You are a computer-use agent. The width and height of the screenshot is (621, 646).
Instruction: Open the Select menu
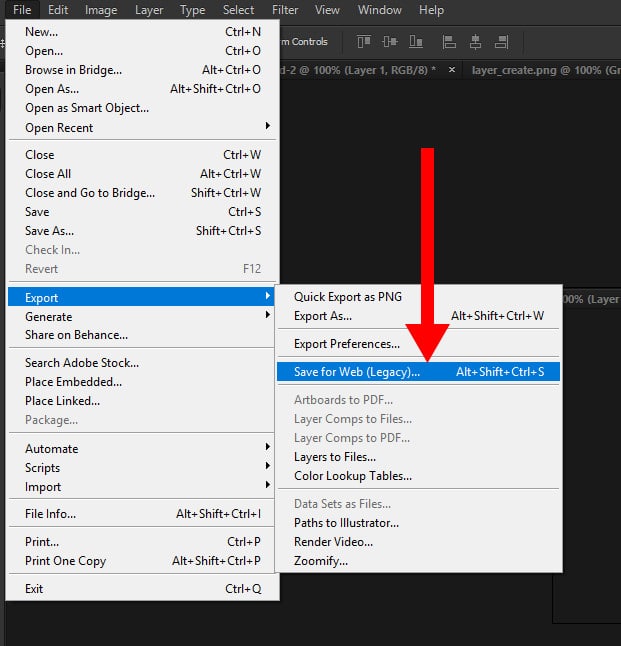[x=238, y=9]
